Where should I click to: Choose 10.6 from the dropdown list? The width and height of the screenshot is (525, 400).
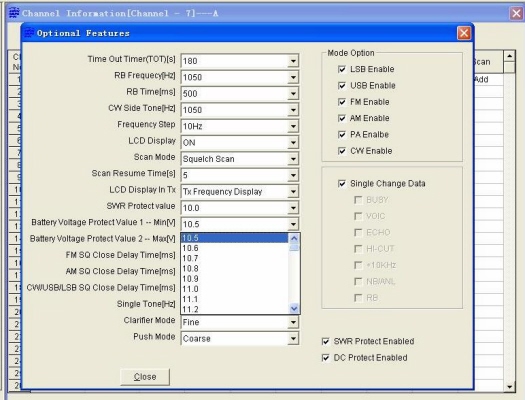[x=234, y=248]
